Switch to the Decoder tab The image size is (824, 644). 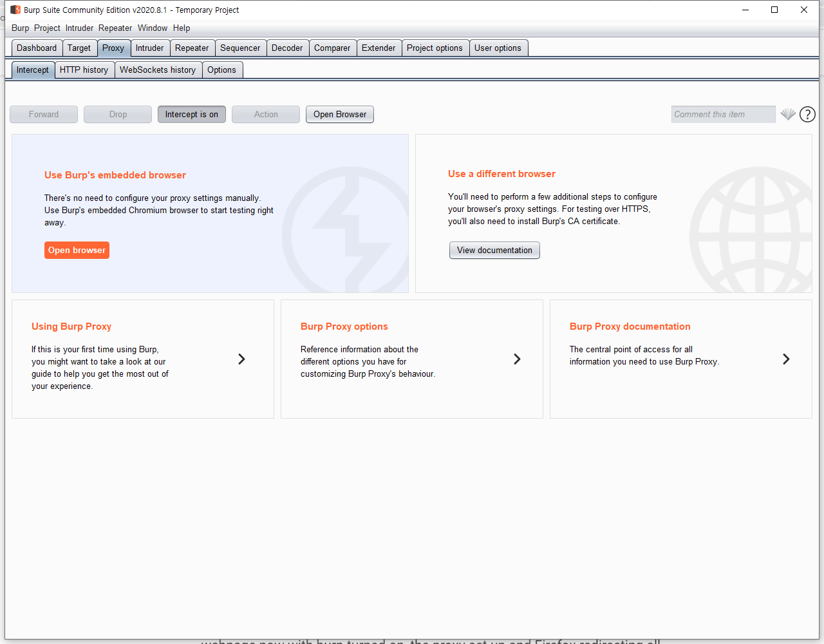point(287,48)
